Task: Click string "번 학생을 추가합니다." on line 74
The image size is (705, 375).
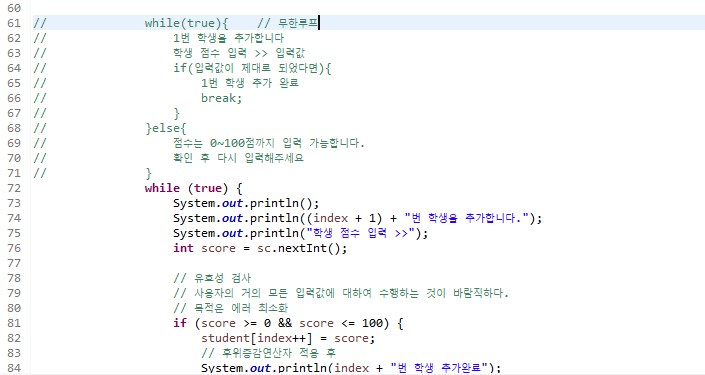Action: pyautogui.click(x=466, y=218)
